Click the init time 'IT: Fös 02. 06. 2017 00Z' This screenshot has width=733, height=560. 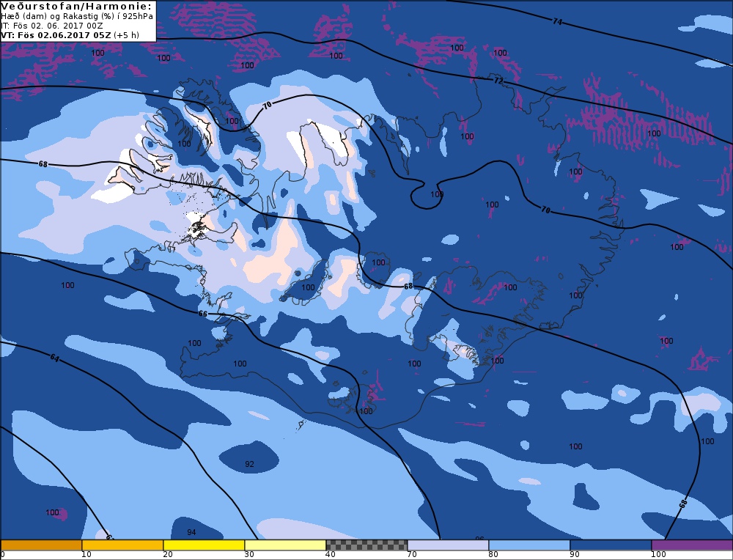pyautogui.click(x=52, y=26)
